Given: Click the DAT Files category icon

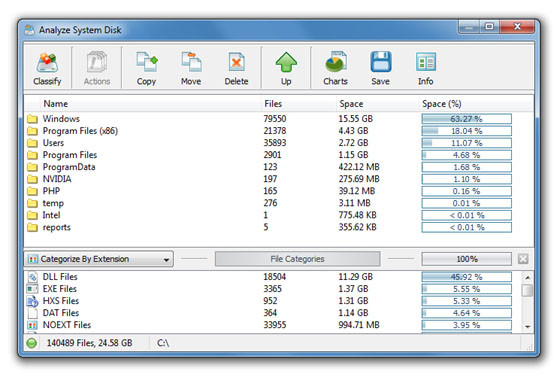Looking at the screenshot, I should click(x=32, y=313).
